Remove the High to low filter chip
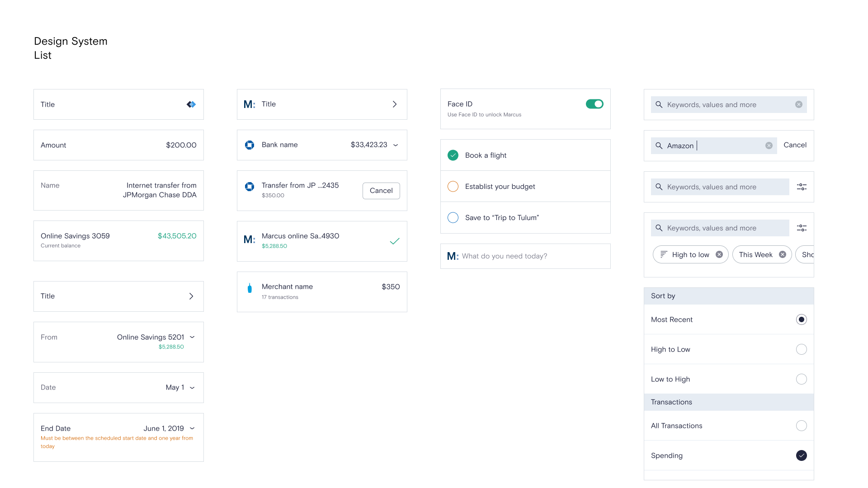The height and width of the screenshot is (488, 868). (x=719, y=254)
